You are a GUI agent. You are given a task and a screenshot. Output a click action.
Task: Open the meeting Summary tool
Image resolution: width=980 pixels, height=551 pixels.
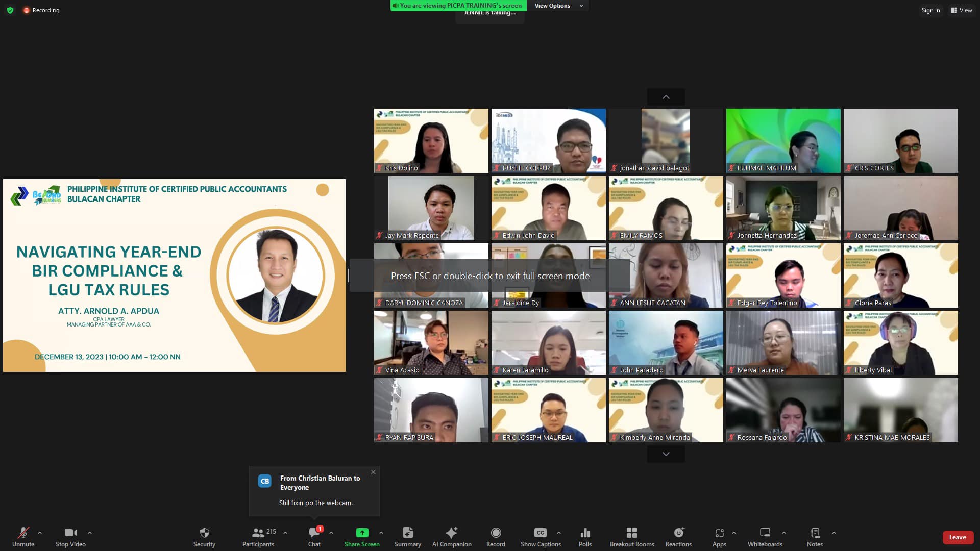[408, 537]
